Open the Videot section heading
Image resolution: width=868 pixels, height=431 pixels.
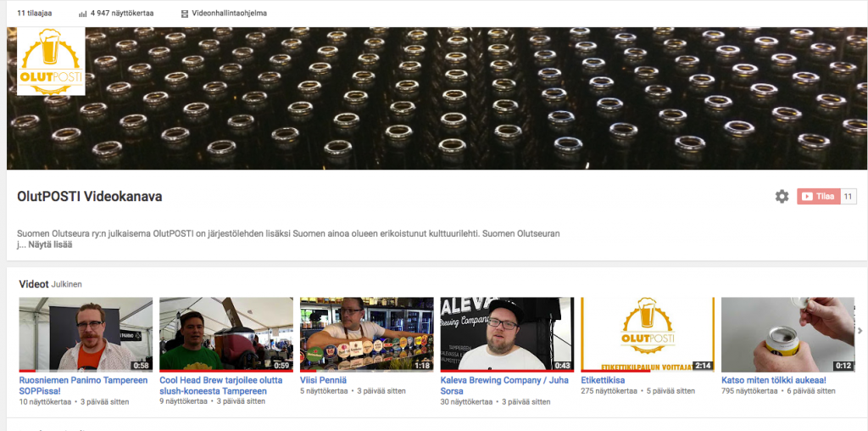[34, 284]
